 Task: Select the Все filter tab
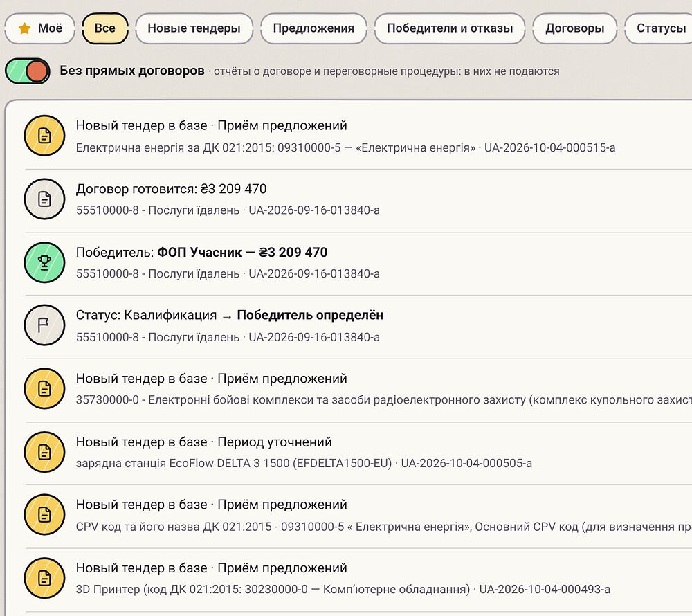pos(105,28)
